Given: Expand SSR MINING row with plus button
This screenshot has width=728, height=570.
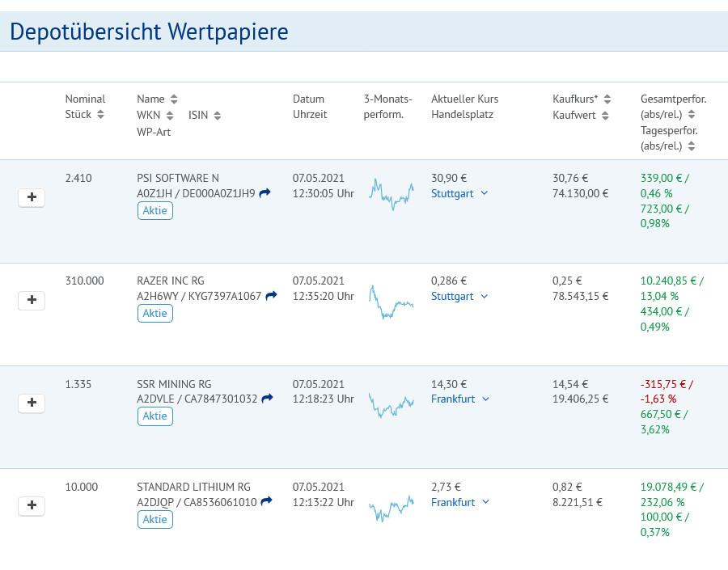Looking at the screenshot, I should (x=32, y=403).
